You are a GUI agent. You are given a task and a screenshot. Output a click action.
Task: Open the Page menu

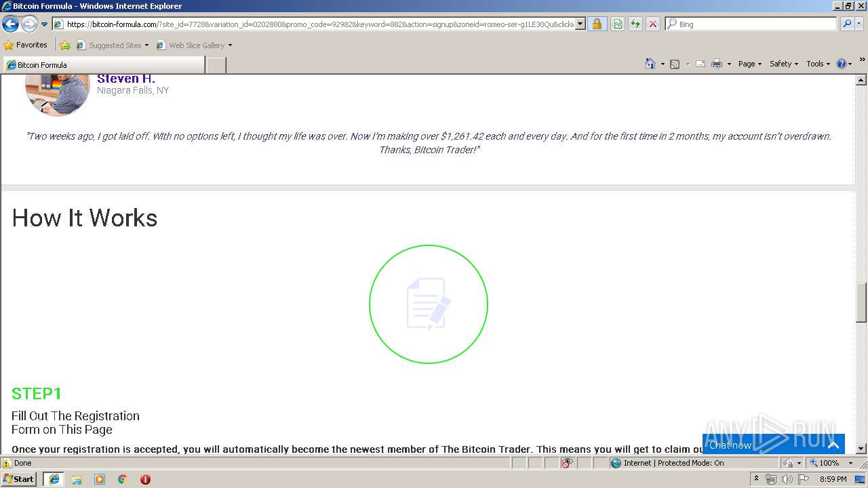pyautogui.click(x=749, y=64)
